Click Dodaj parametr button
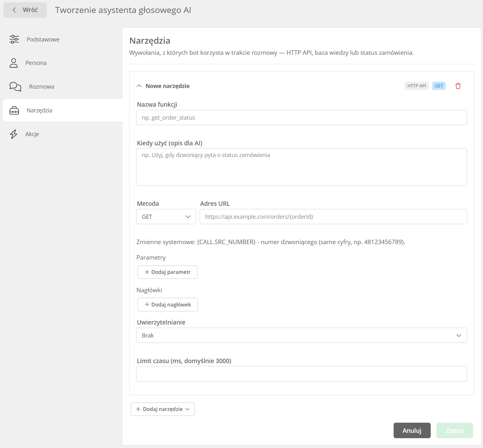The height and width of the screenshot is (448, 483). 168,272
